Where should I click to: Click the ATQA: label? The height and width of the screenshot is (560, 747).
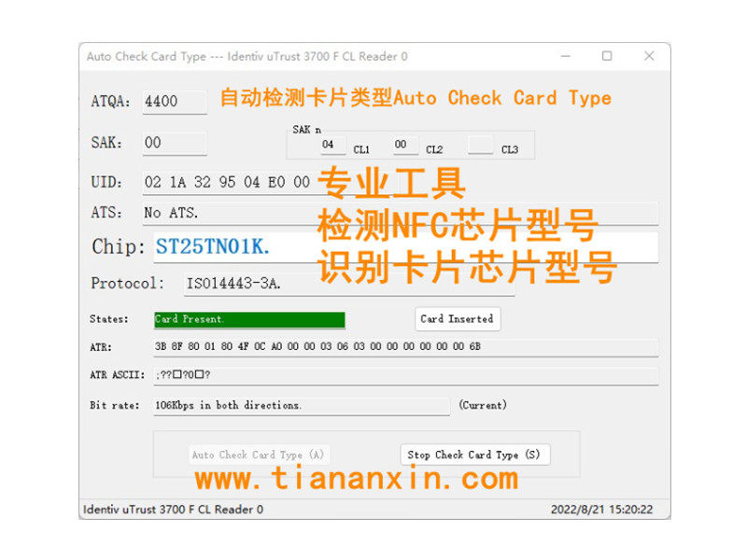pyautogui.click(x=110, y=102)
